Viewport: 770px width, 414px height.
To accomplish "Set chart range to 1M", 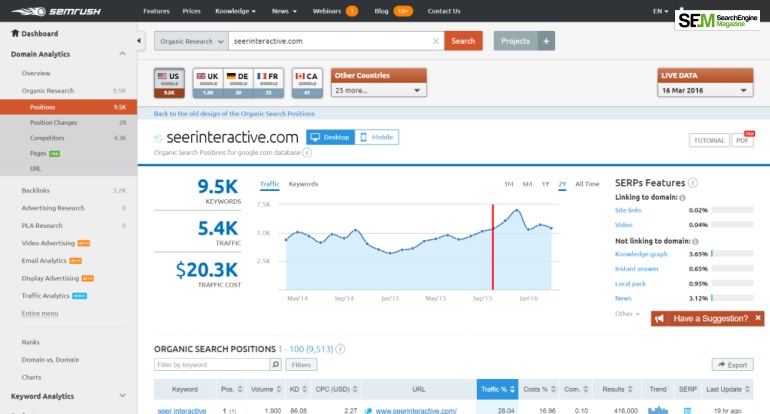I will (x=509, y=184).
